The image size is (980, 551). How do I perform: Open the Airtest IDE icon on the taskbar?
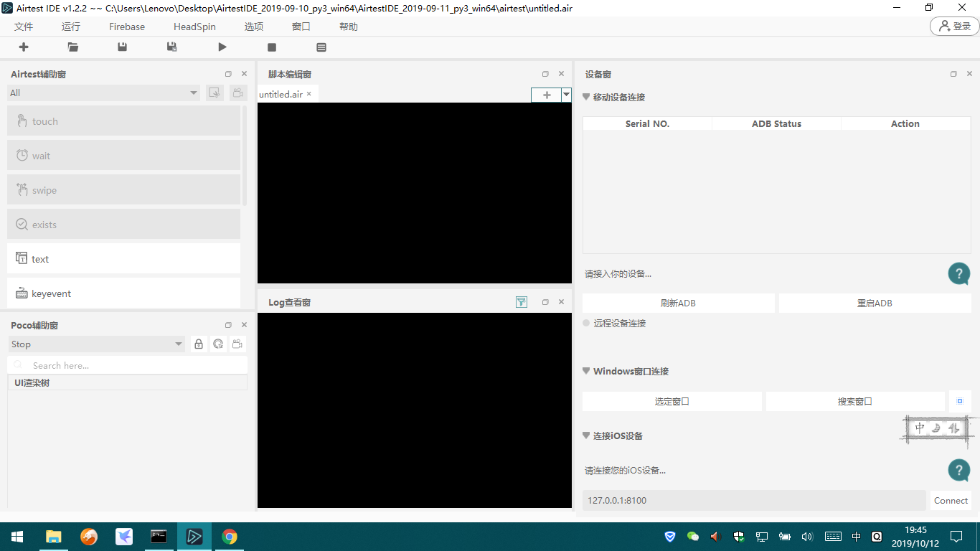click(x=194, y=536)
